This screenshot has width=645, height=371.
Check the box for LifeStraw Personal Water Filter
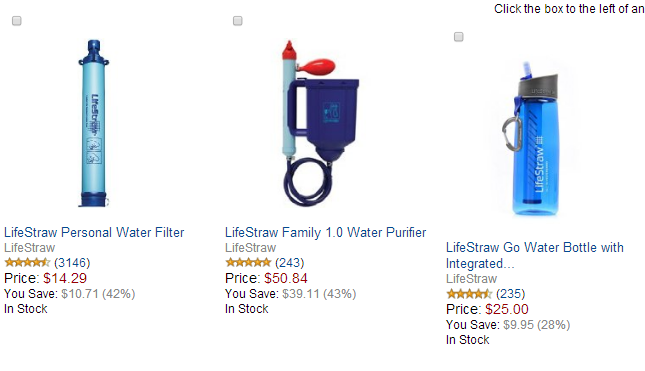16,21
